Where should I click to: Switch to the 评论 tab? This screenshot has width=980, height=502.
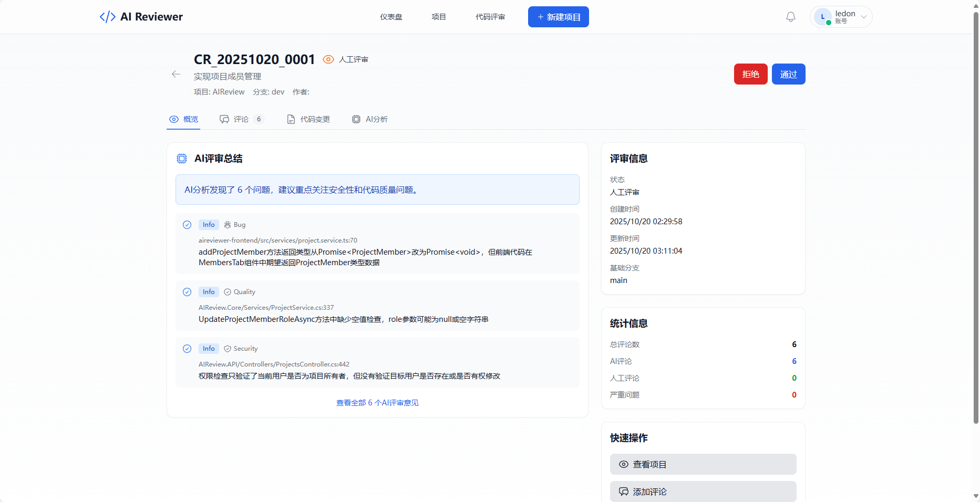[241, 119]
